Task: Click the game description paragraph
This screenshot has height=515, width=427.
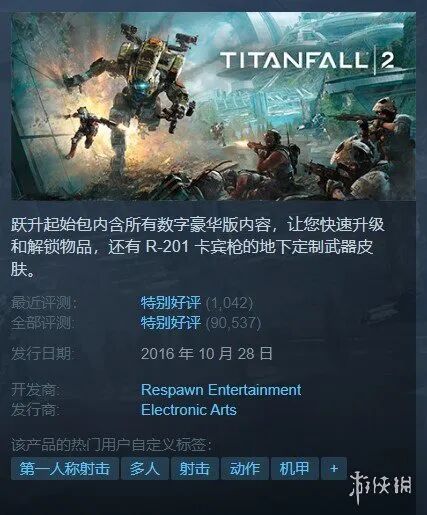Action: point(197,247)
